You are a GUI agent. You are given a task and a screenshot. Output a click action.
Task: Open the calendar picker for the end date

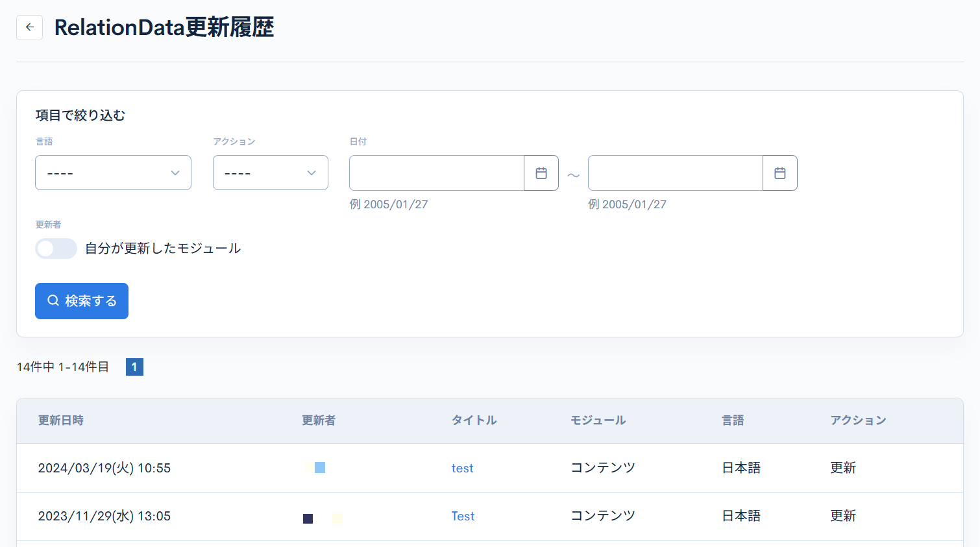click(780, 173)
